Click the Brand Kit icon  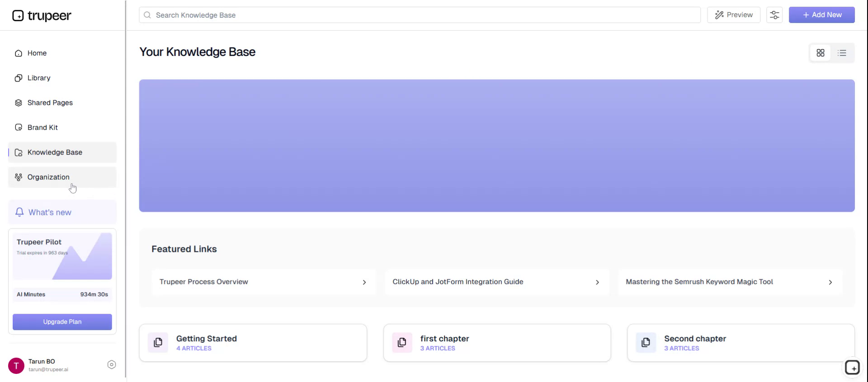(x=19, y=128)
